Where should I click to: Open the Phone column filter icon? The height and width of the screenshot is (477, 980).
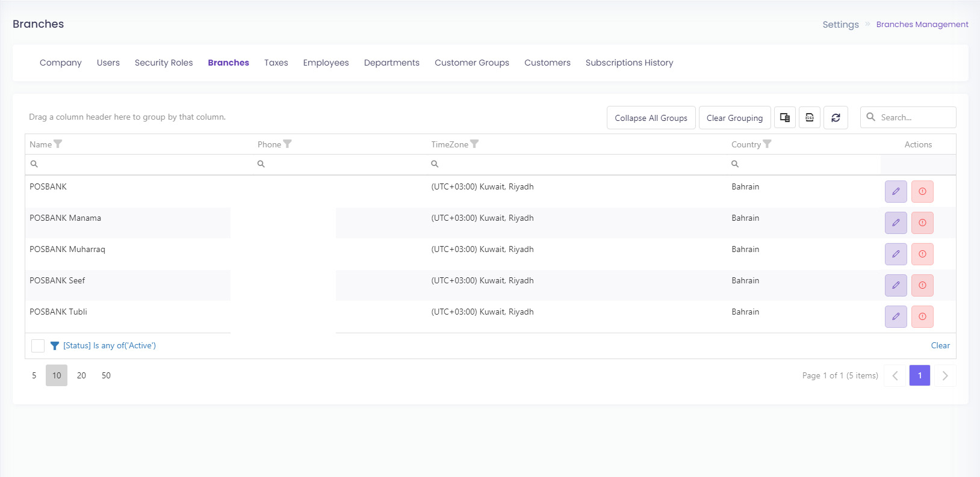pos(287,144)
